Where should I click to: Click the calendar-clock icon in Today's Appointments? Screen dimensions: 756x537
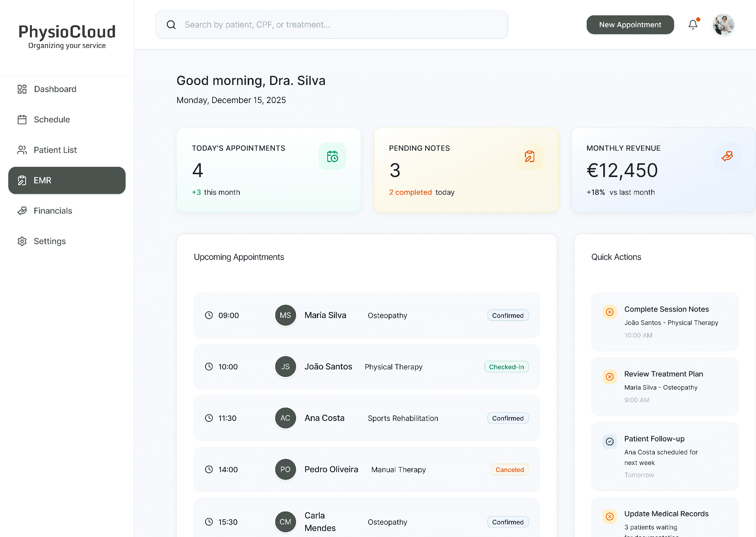click(332, 157)
